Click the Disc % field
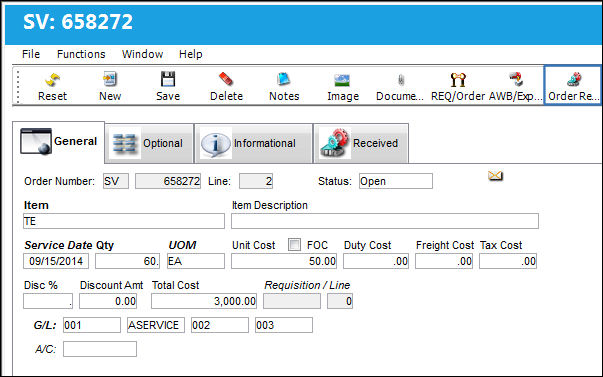This screenshot has width=603, height=377. coord(48,301)
